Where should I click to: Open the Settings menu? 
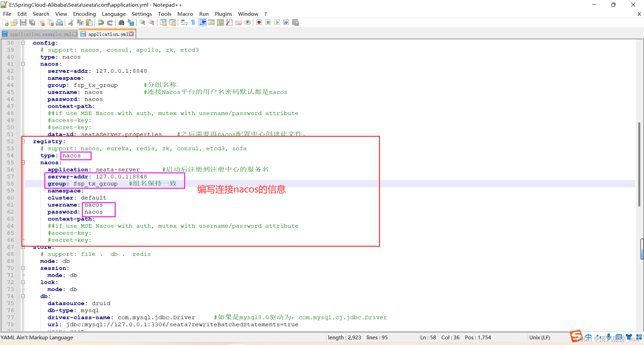pos(142,14)
